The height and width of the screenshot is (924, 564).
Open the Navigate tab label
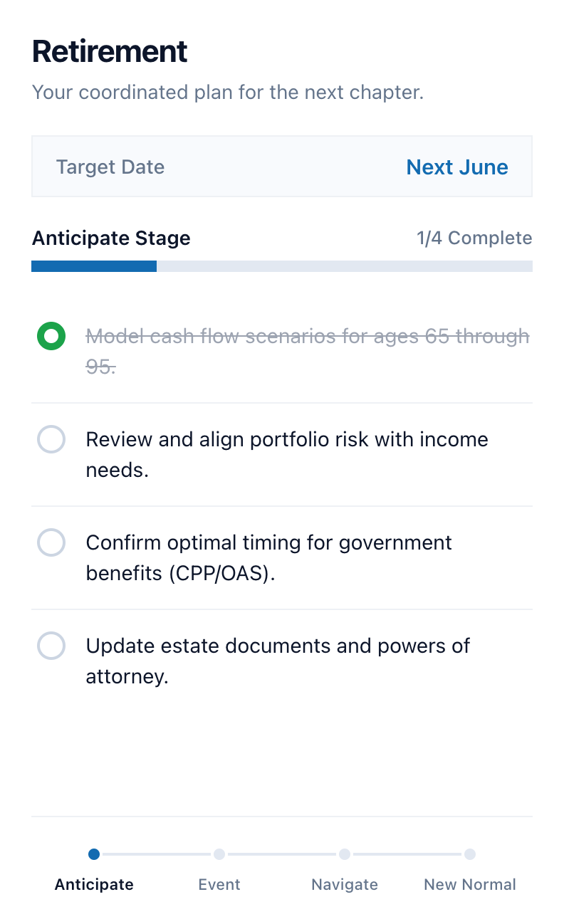point(345,885)
